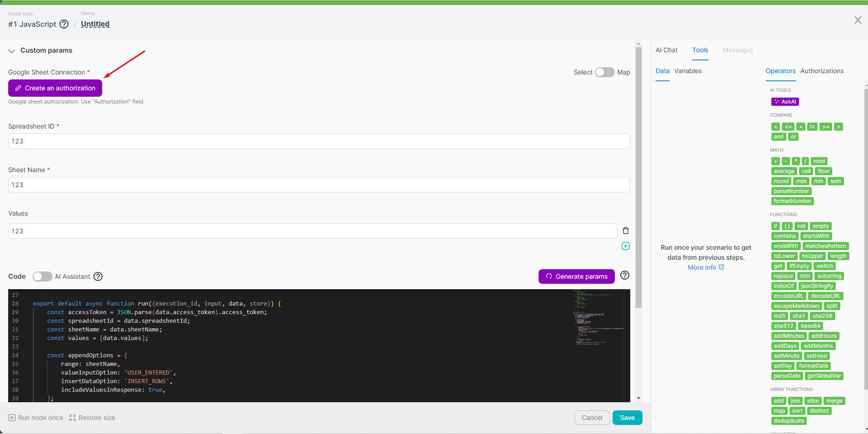Close the node editor with X
The width and height of the screenshot is (868, 434).
point(858,20)
